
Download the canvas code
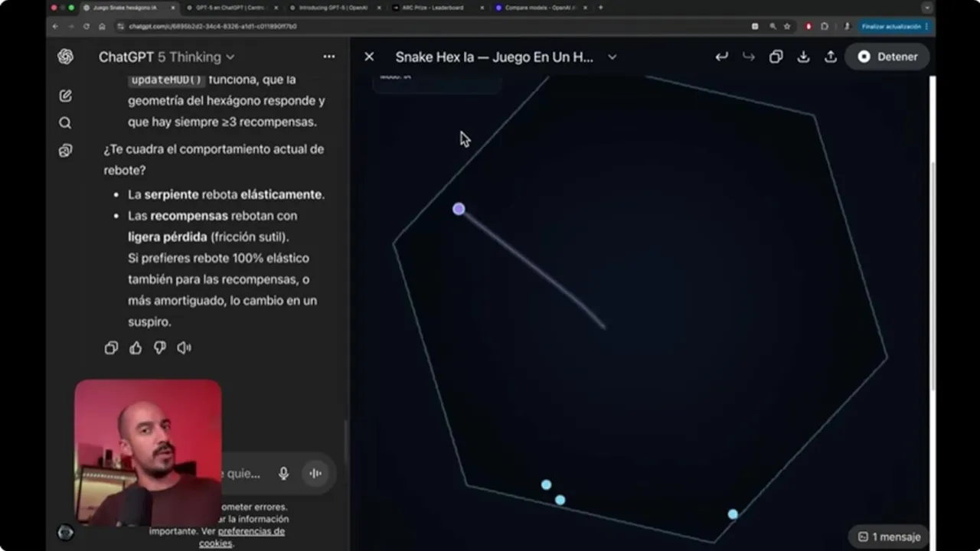point(803,57)
